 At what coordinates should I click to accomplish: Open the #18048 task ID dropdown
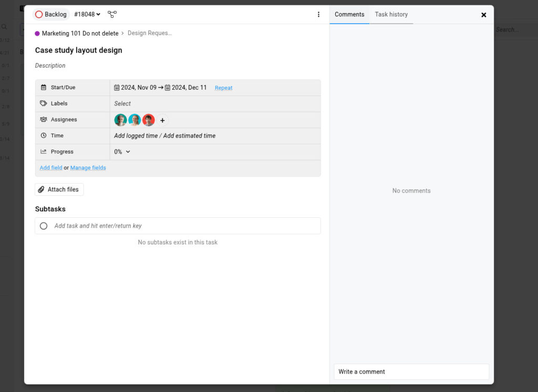click(87, 15)
